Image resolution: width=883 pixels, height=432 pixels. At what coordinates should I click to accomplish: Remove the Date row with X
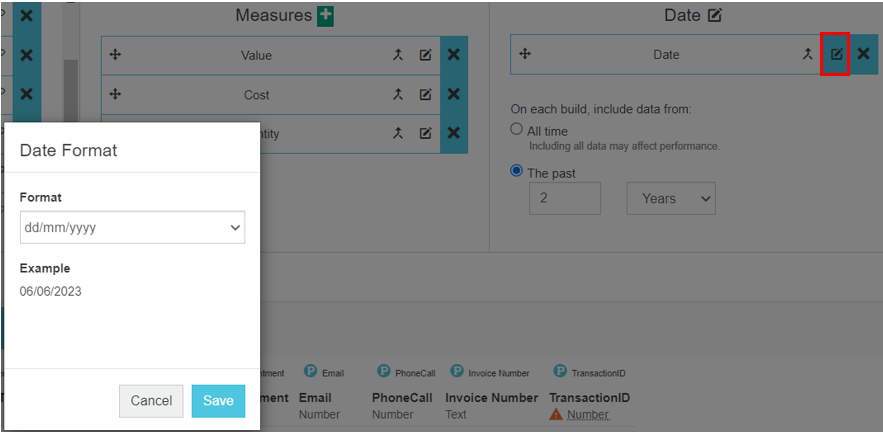(863, 54)
